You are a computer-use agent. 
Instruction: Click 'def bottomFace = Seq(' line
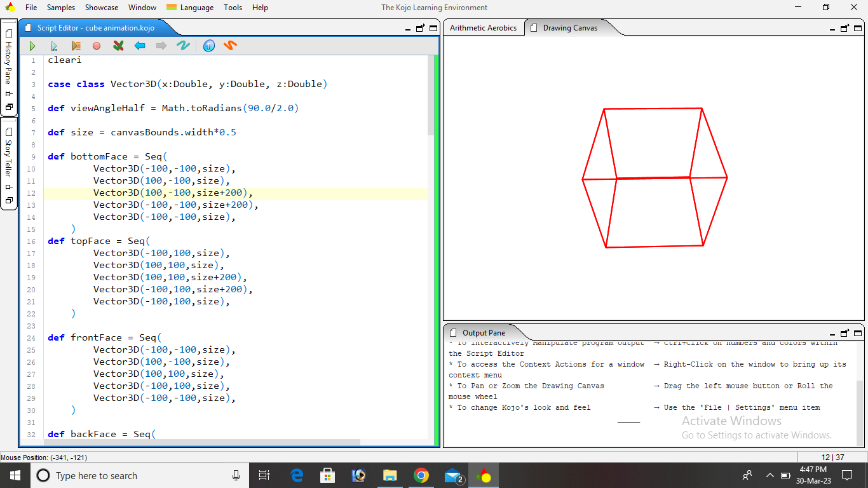tap(108, 156)
